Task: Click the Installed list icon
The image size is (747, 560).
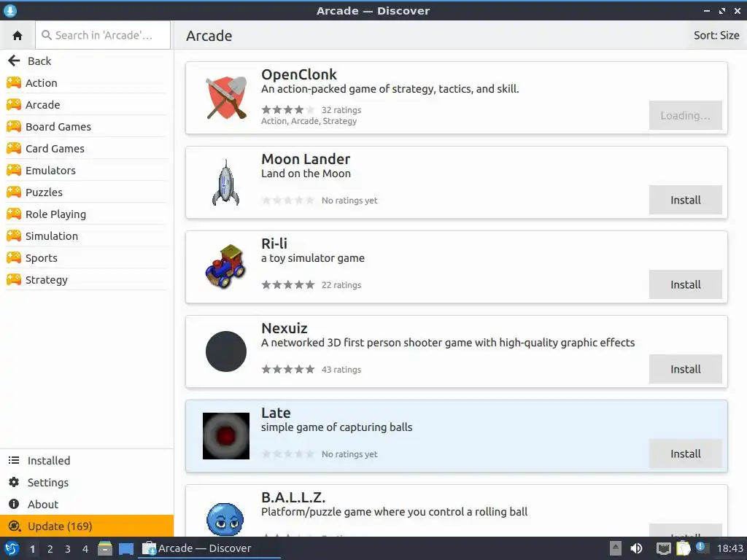Action: [x=15, y=460]
